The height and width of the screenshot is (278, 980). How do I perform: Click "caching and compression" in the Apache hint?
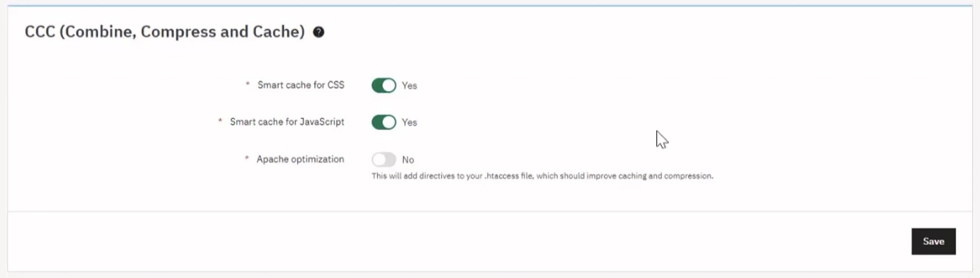point(665,176)
